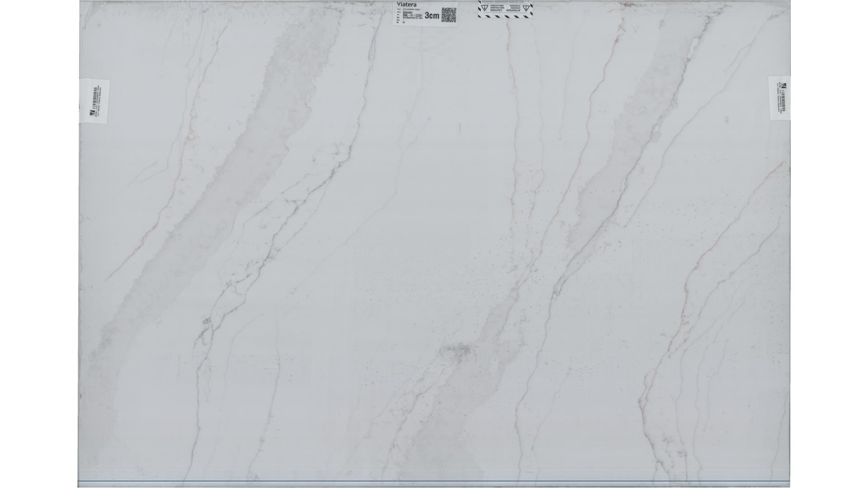Click the right warning triangle on caution sticker
This screenshot has height=488, width=868.
[x=526, y=8]
